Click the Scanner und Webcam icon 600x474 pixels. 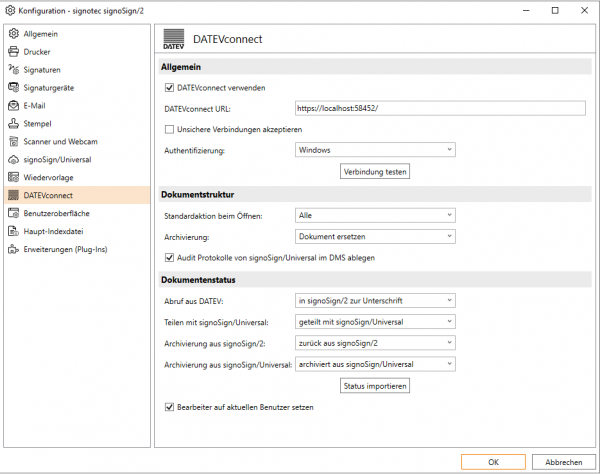click(x=14, y=142)
